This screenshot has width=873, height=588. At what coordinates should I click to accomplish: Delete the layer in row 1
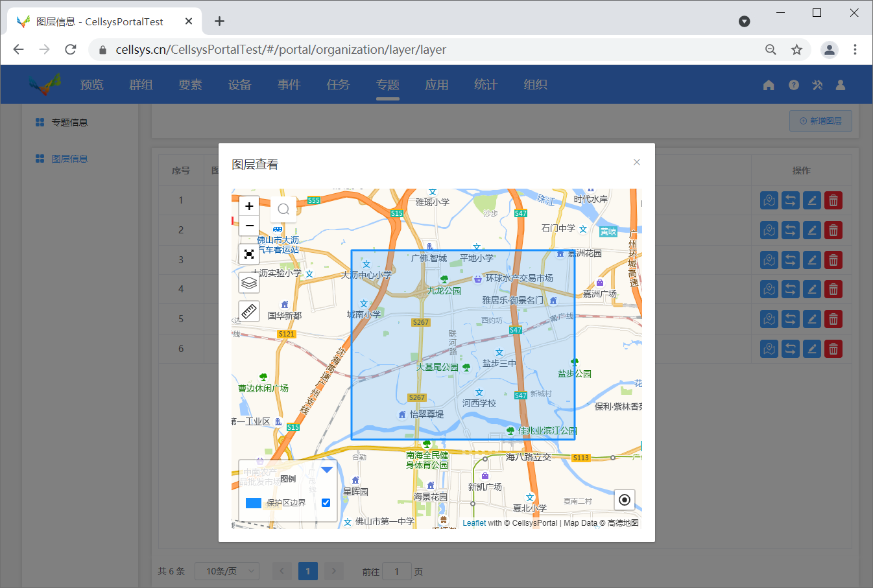[x=833, y=200]
